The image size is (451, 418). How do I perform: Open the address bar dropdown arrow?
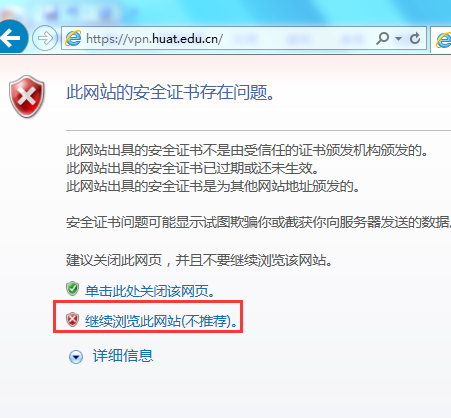tap(398, 38)
